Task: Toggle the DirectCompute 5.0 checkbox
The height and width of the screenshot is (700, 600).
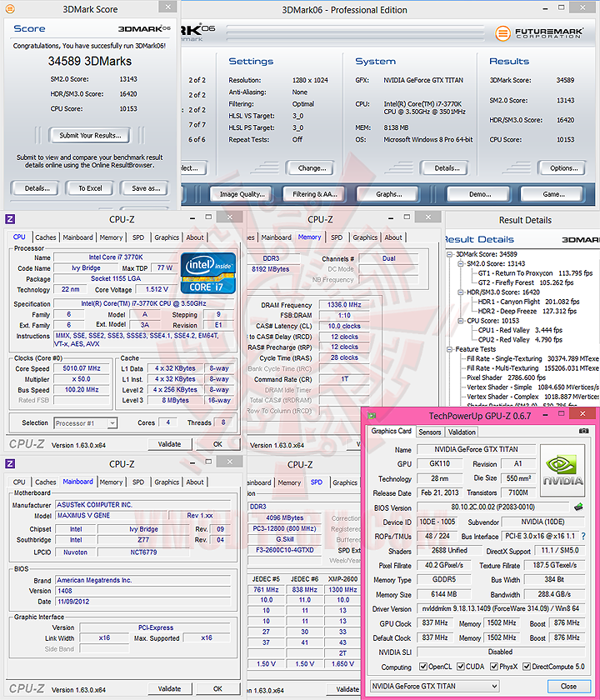Action: [x=527, y=667]
